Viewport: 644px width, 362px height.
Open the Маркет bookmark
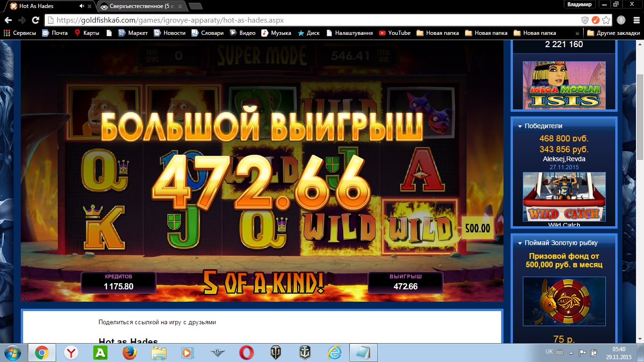tap(133, 33)
